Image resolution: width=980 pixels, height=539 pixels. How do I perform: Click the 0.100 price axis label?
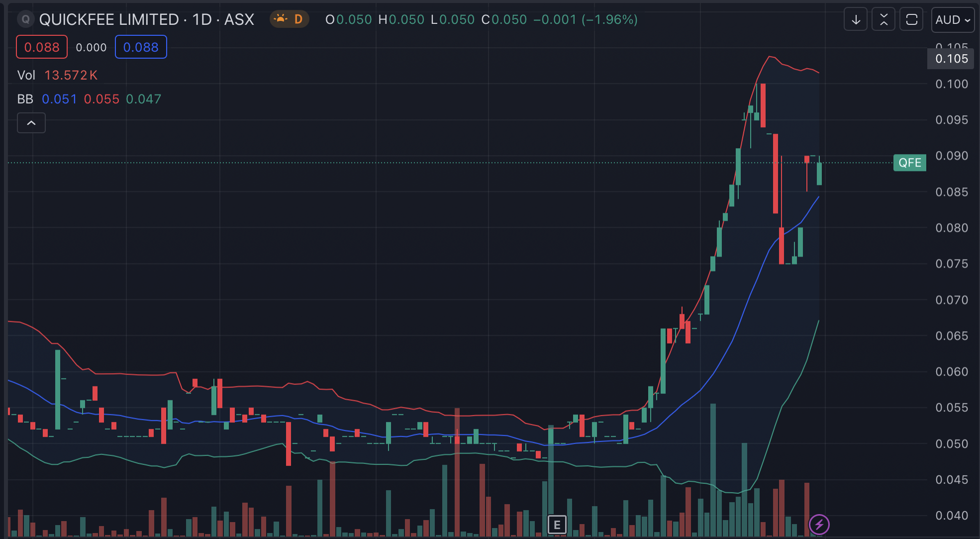click(x=952, y=84)
